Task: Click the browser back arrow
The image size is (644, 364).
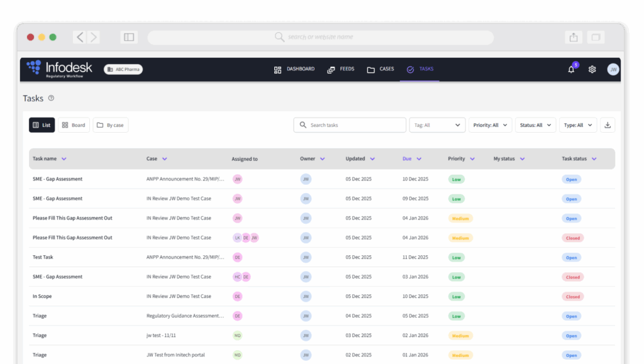Action: [x=80, y=37]
